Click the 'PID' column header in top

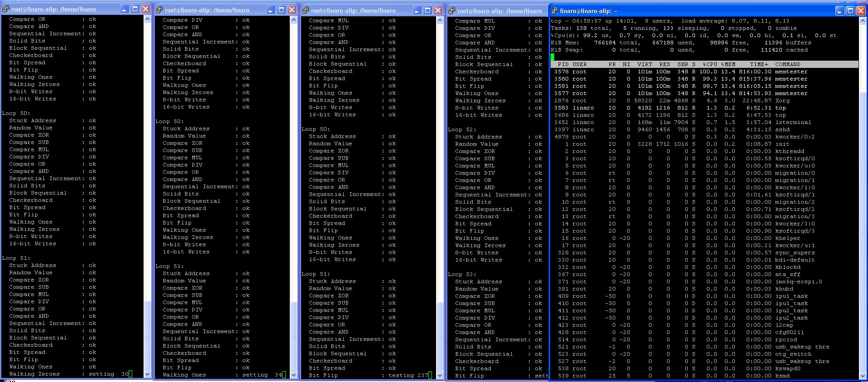click(x=563, y=64)
